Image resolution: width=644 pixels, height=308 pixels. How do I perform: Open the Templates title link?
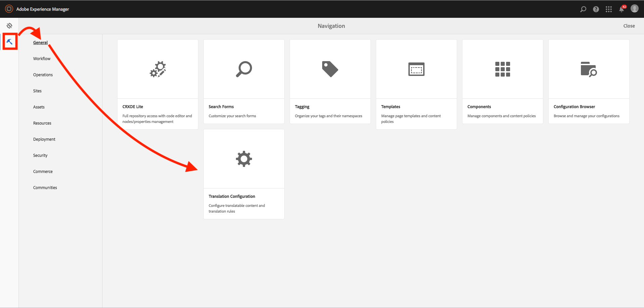pyautogui.click(x=391, y=107)
